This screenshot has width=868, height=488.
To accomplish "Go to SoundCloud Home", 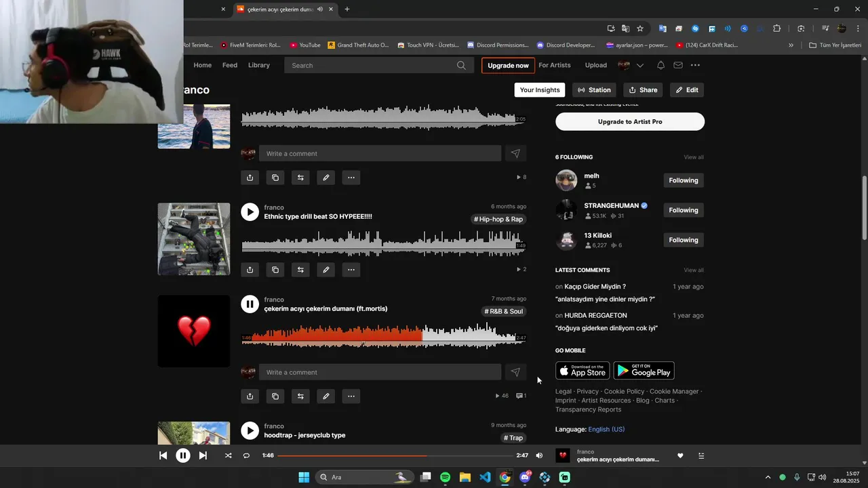I will tap(202, 65).
